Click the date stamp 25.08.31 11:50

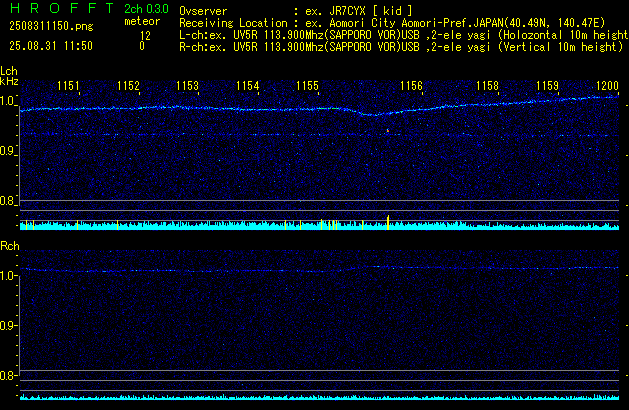pyautogui.click(x=51, y=46)
